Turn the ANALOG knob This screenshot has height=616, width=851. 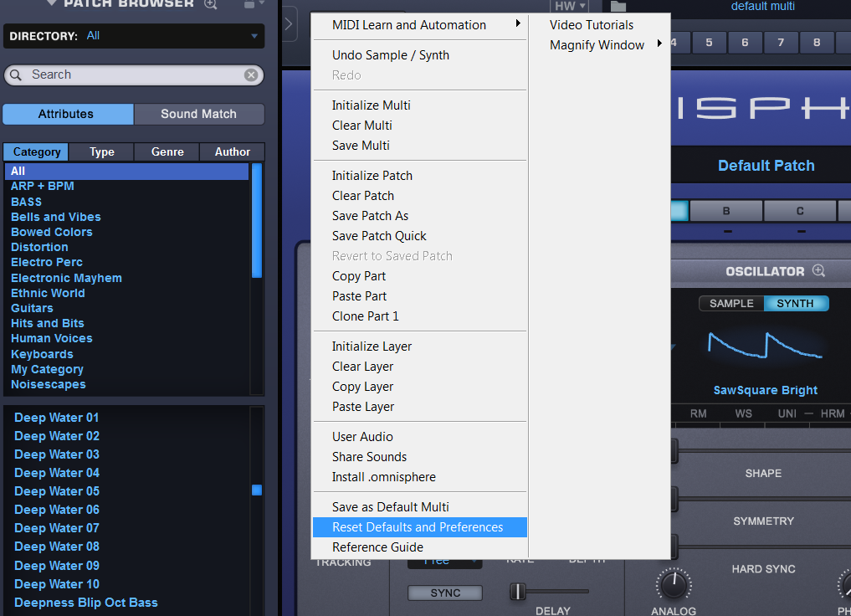tap(674, 586)
